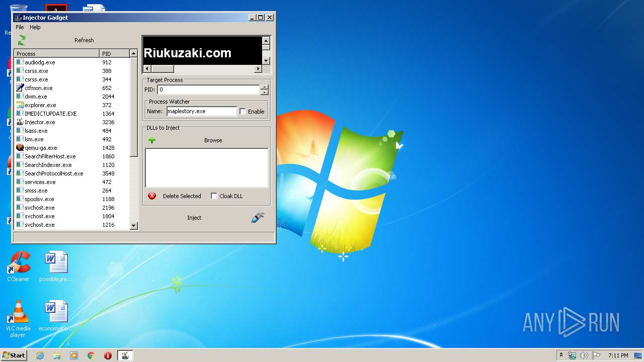This screenshot has width=644, height=362.
Task: Click the taskbar clock showing 7:11 PM
Action: click(618, 355)
